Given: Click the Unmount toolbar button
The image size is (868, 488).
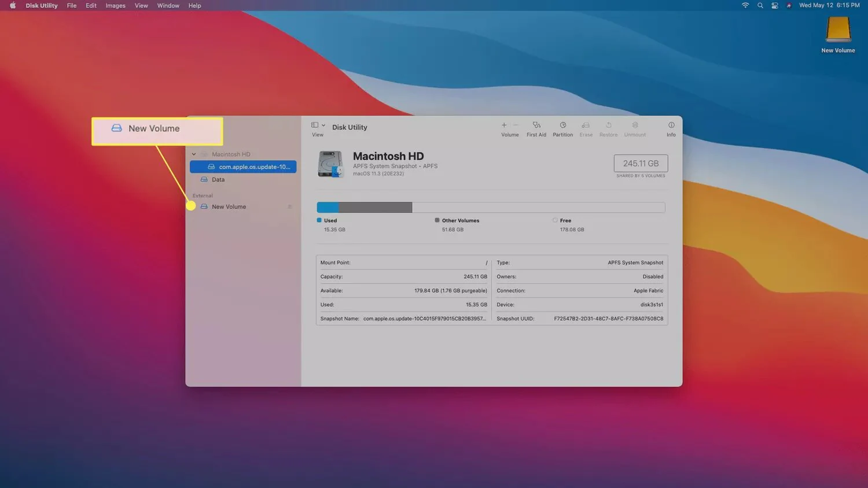Looking at the screenshot, I should coord(635,129).
